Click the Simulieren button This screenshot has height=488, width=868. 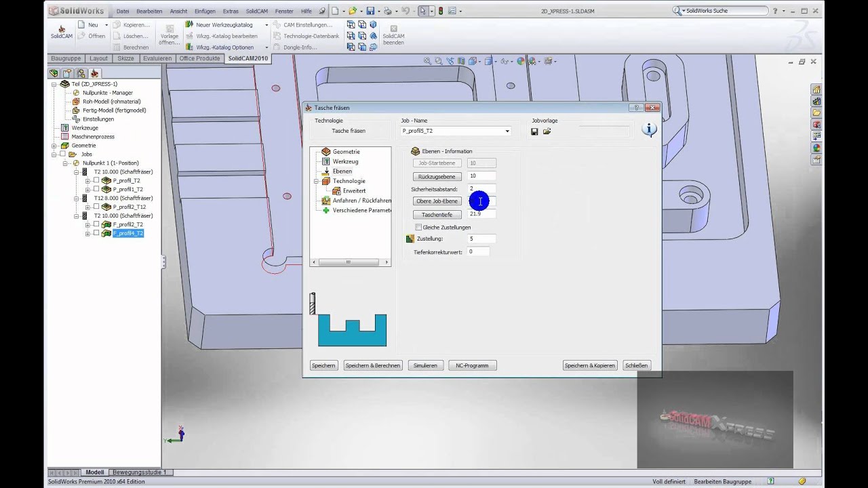point(425,365)
